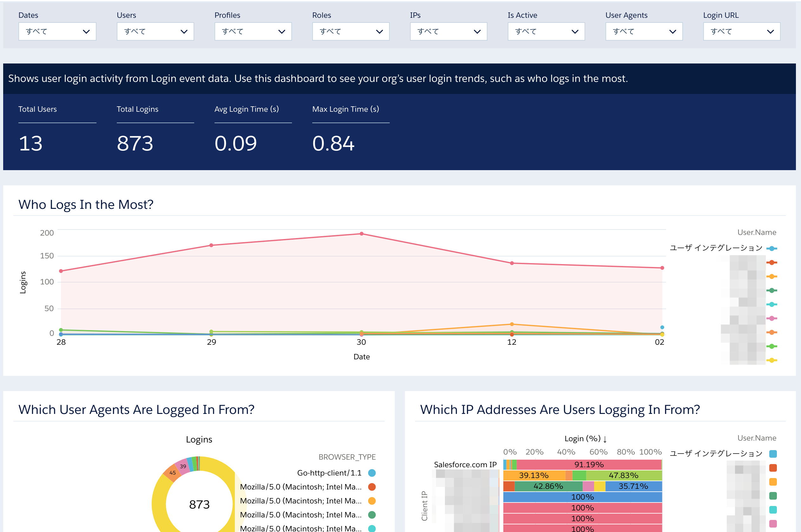Click the 42.86% dark green bar segment
801x532 pixels.
click(548, 486)
